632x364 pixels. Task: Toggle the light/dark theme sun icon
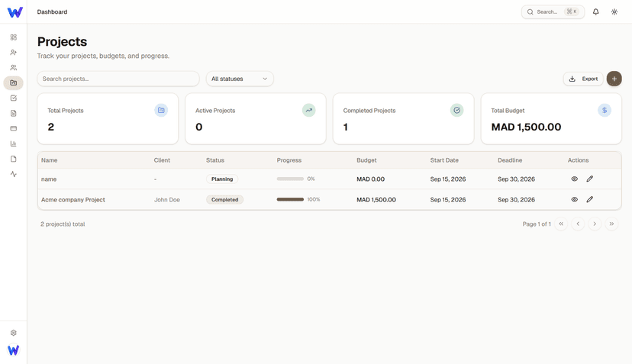[614, 11]
